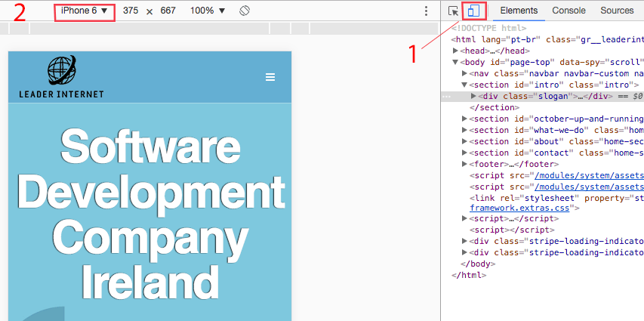The height and width of the screenshot is (321, 644).
Task: Click the Leader Internet globe logo
Action: coord(62,70)
